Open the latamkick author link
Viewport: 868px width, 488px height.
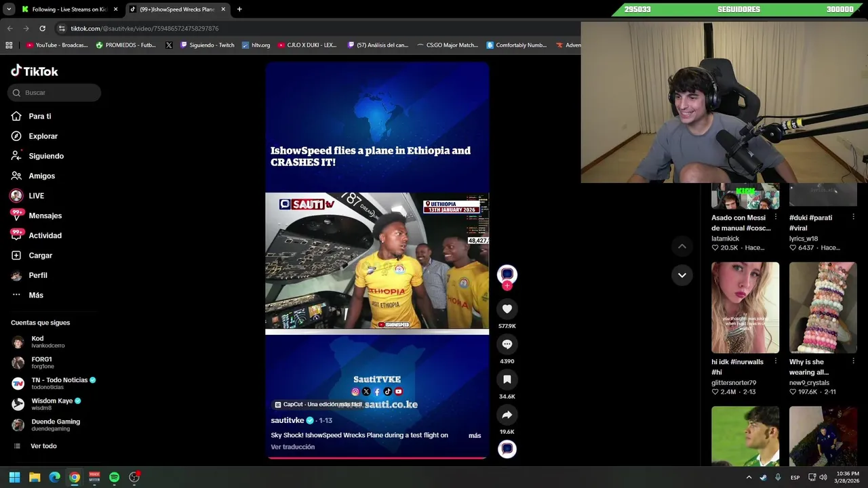tap(726, 239)
